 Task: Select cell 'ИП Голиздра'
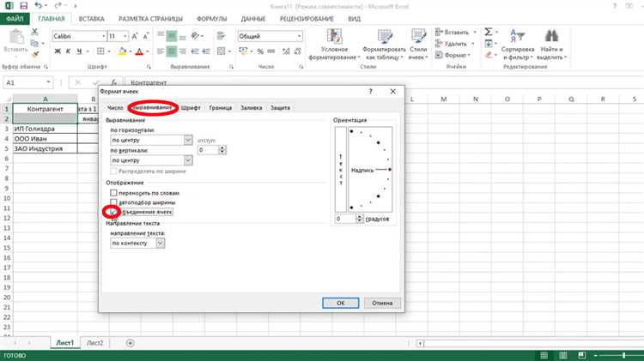pyautogui.click(x=46, y=129)
